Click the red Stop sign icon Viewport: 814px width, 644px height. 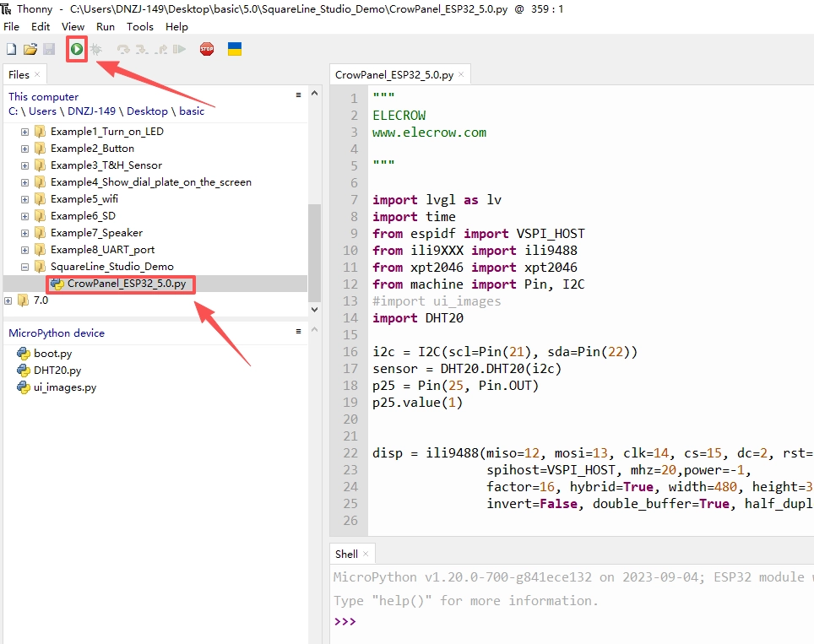(207, 49)
